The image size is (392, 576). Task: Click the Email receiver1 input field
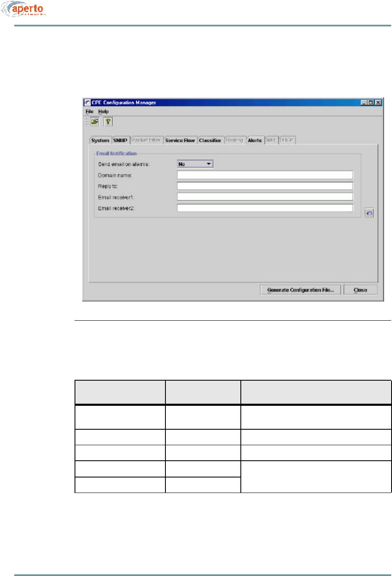265,197
